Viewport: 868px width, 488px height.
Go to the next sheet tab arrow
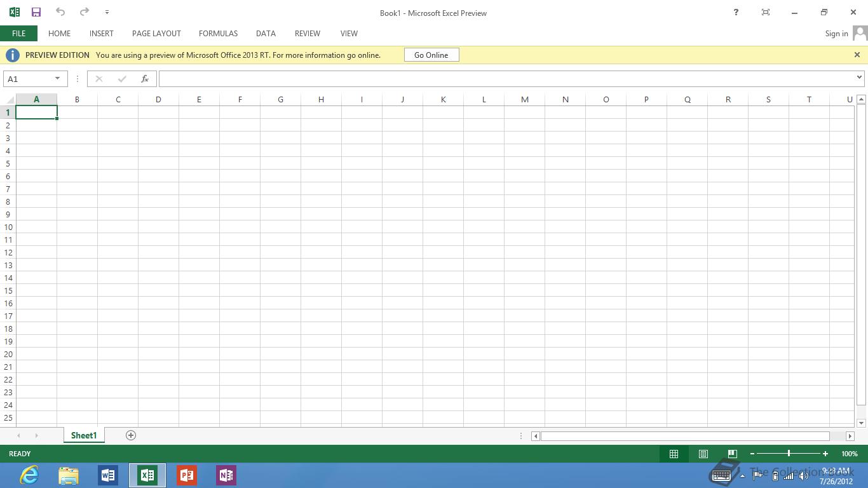point(36,435)
